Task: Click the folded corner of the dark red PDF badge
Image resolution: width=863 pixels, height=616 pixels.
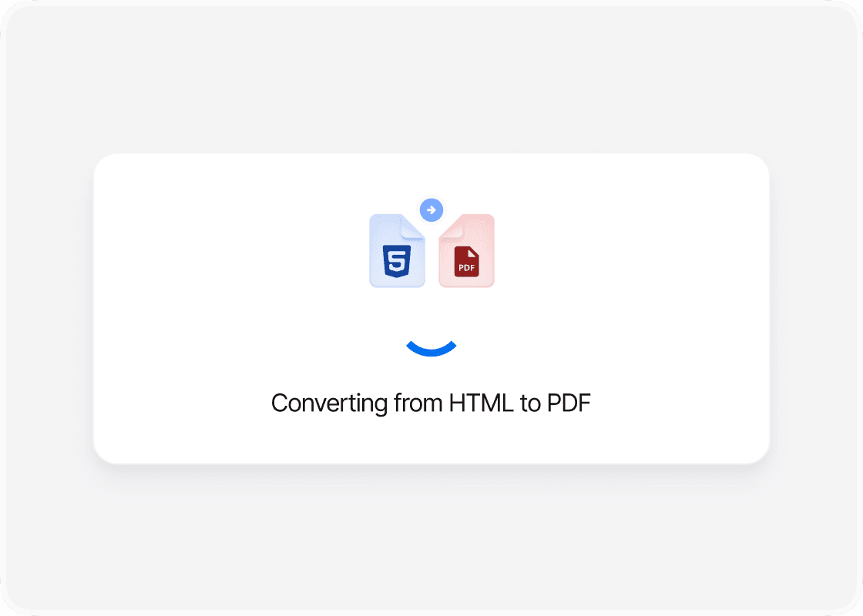Action: point(473,252)
